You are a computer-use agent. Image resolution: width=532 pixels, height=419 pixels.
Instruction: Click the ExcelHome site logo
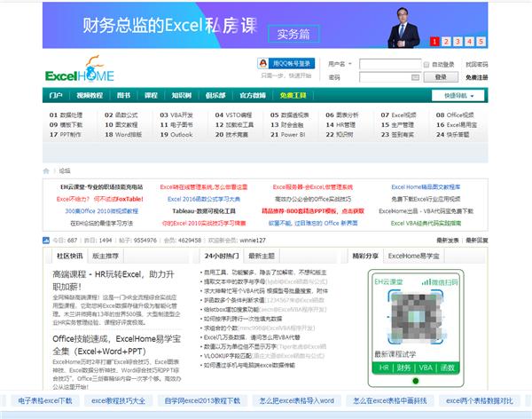80,69
